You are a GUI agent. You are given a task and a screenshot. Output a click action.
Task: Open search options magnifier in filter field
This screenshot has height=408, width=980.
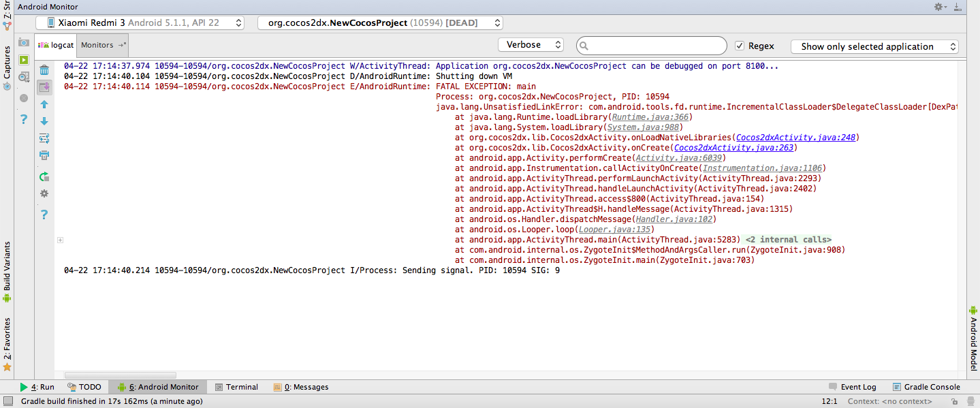pyautogui.click(x=585, y=46)
